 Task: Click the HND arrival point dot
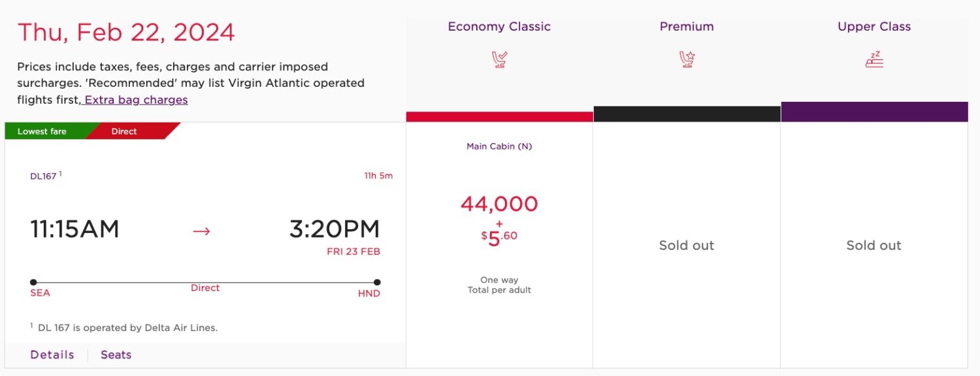click(x=377, y=283)
